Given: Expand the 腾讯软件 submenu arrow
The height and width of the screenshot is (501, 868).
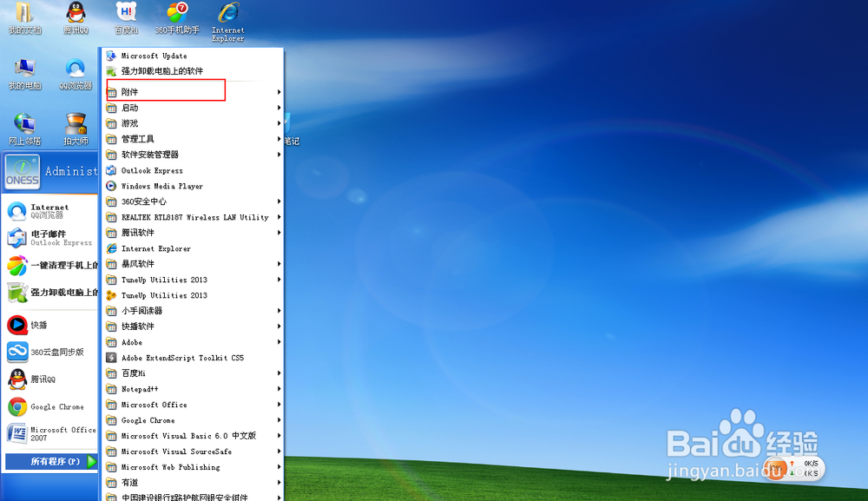Looking at the screenshot, I should (279, 233).
